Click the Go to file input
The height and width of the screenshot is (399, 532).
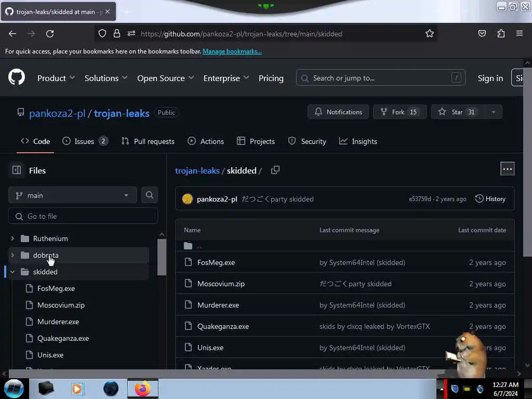coord(83,216)
